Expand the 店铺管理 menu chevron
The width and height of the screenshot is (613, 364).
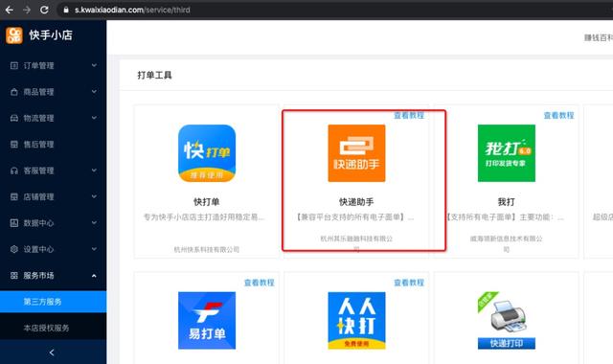pyautogui.click(x=94, y=196)
